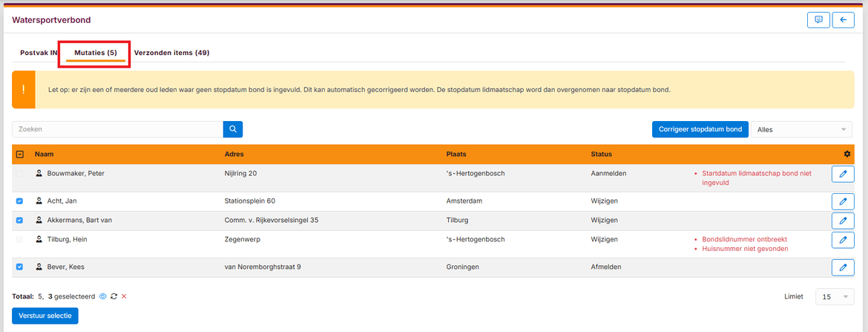The image size is (868, 332).
Task: Toggle the select-all checkbox in header
Action: tap(20, 154)
